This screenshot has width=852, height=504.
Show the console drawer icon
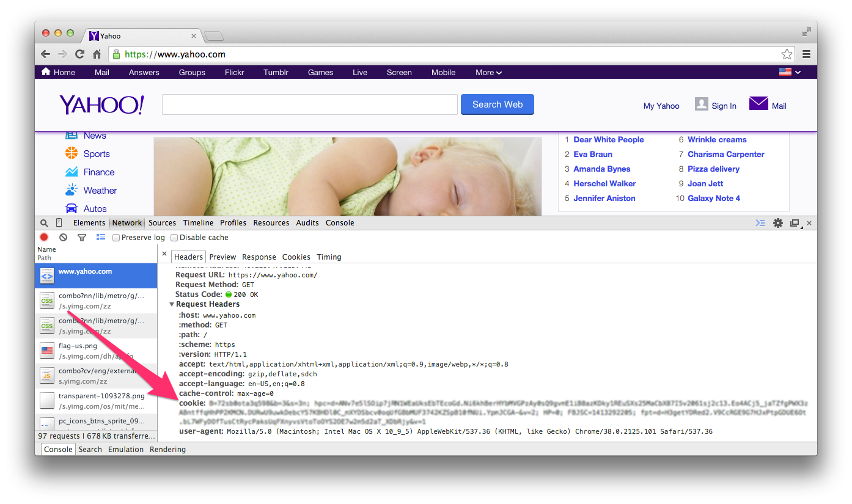click(x=760, y=223)
